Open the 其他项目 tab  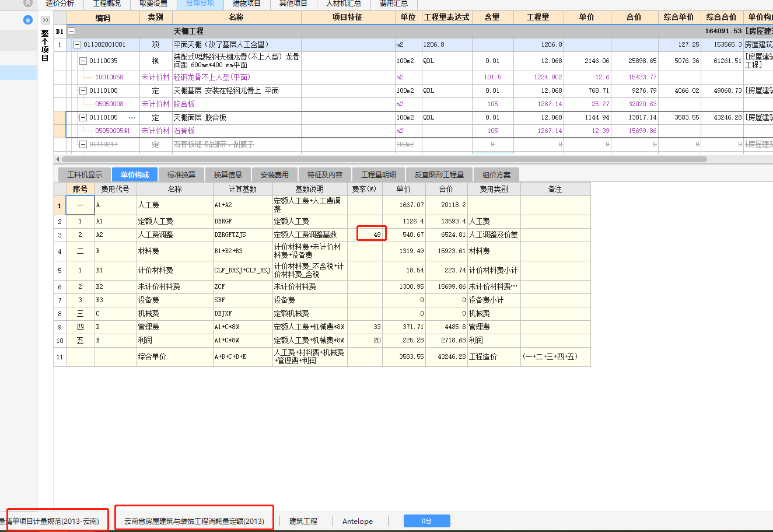click(x=293, y=3)
